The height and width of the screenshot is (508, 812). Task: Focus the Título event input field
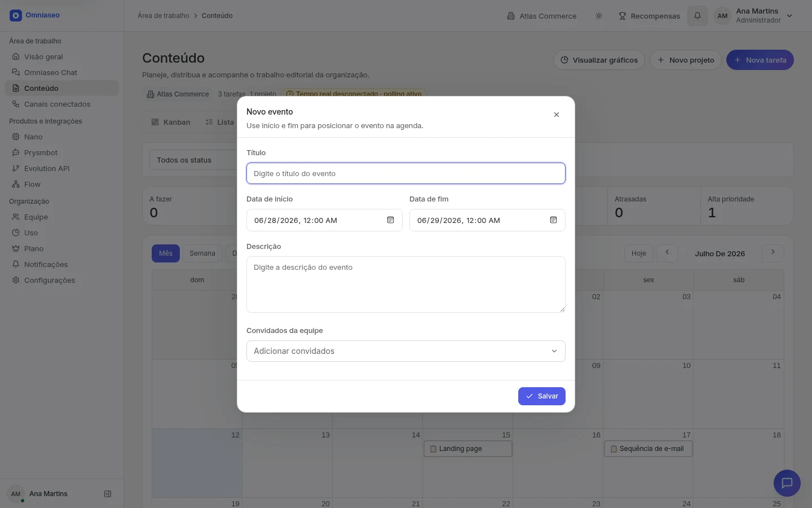click(x=406, y=173)
